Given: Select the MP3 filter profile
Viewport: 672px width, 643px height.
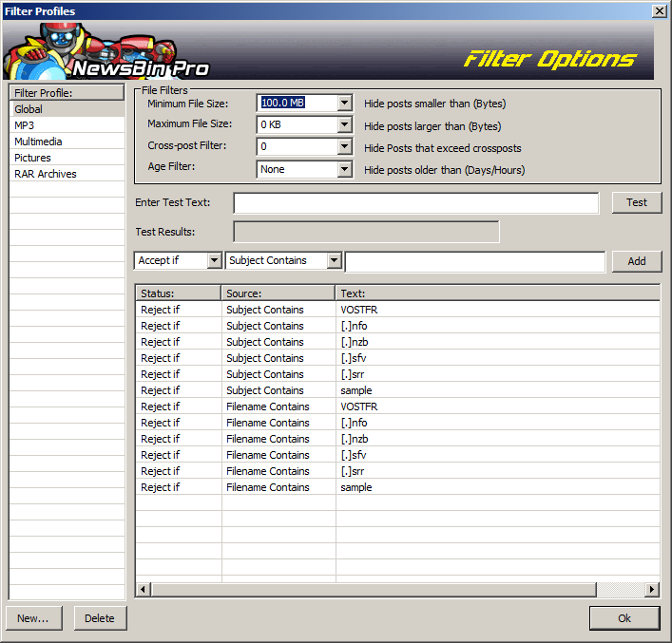Looking at the screenshot, I should (x=67, y=125).
